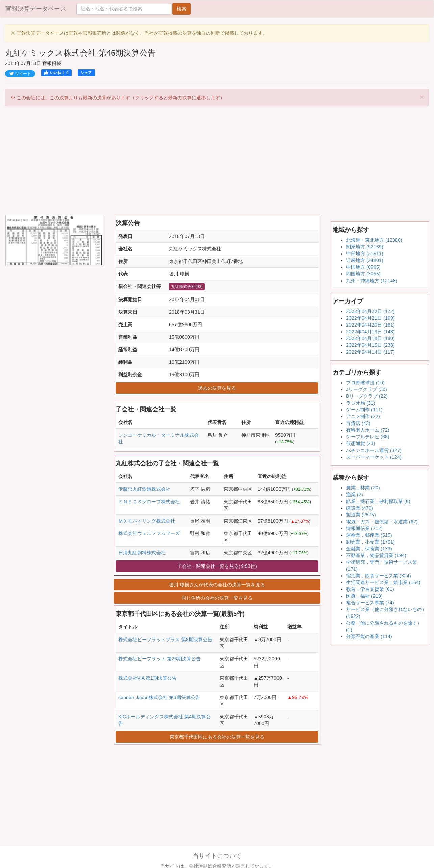Viewport: 434px width, 868px height.
Task: Open 有料老人ホーム (72) category
Action: tap(367, 430)
